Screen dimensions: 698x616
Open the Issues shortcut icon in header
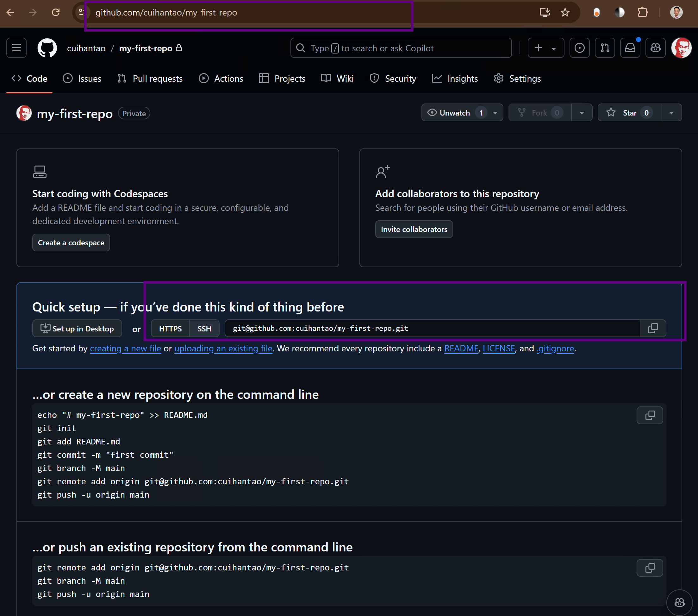tap(579, 48)
